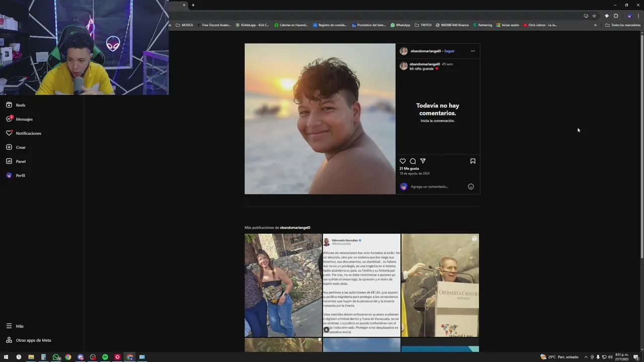This screenshot has height=362, width=644.
Task: Open the volume speaker tray icon
Action: click(x=610, y=357)
